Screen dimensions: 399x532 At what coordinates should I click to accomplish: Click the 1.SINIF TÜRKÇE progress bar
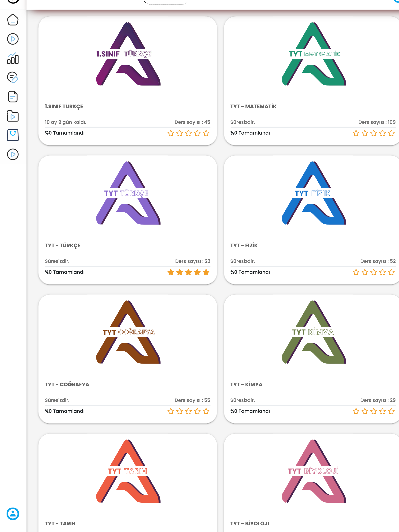click(x=128, y=127)
